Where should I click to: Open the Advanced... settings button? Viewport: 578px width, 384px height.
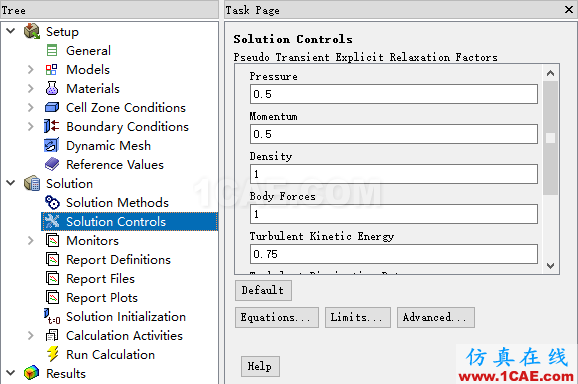[436, 317]
